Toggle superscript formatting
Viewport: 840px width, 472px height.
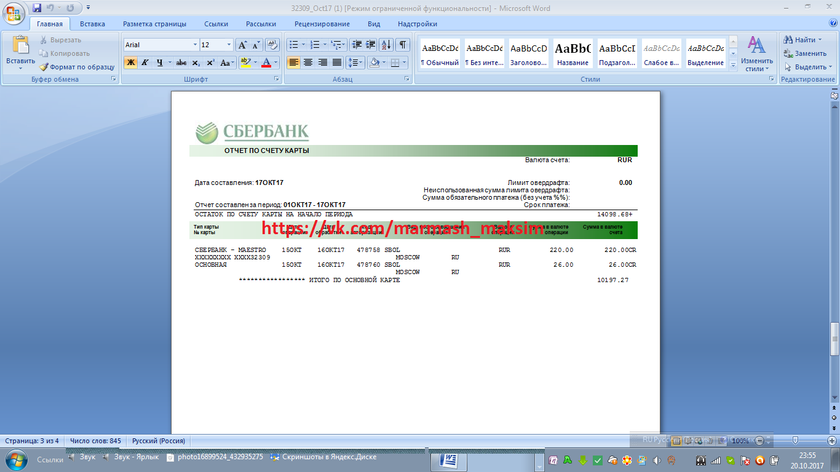(x=211, y=63)
